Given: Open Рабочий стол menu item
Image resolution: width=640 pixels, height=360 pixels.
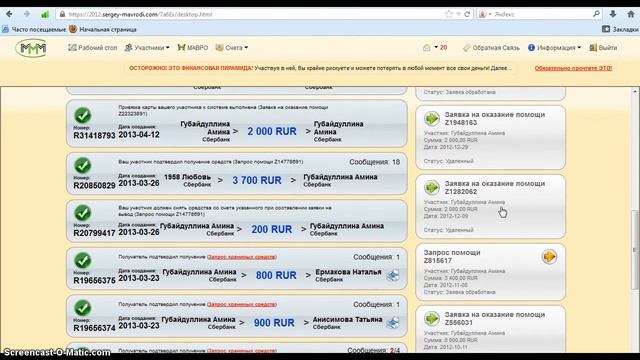Looking at the screenshot, I should 93,48.
